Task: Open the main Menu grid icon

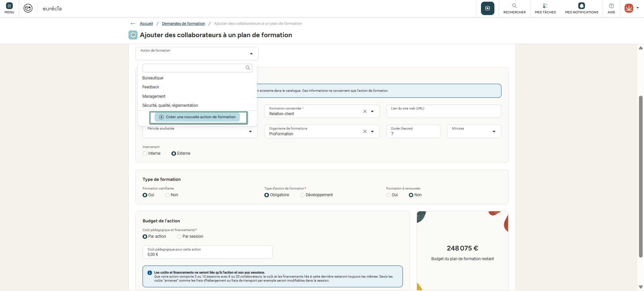Action: [9, 6]
